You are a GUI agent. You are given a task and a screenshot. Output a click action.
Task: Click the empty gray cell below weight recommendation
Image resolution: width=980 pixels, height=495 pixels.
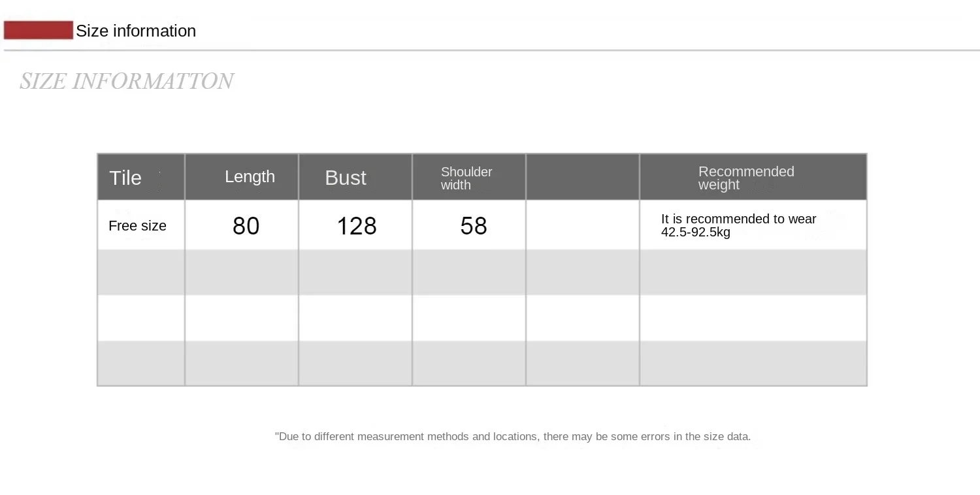click(x=753, y=272)
